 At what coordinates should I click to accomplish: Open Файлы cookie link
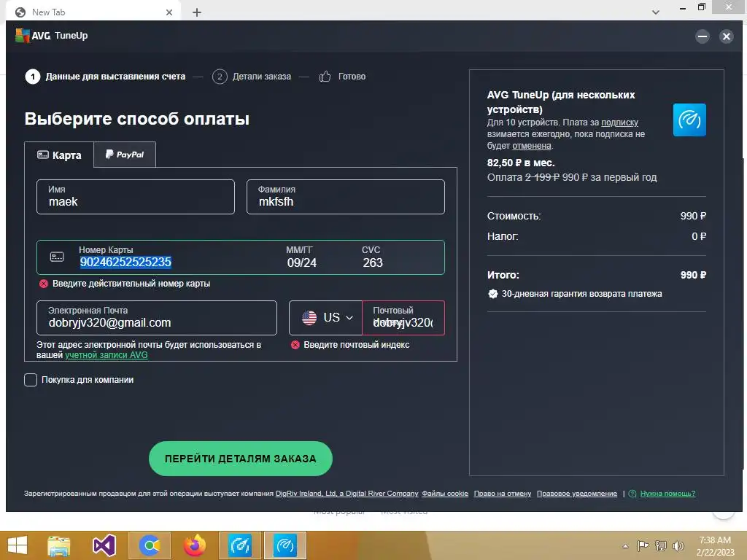445,494
